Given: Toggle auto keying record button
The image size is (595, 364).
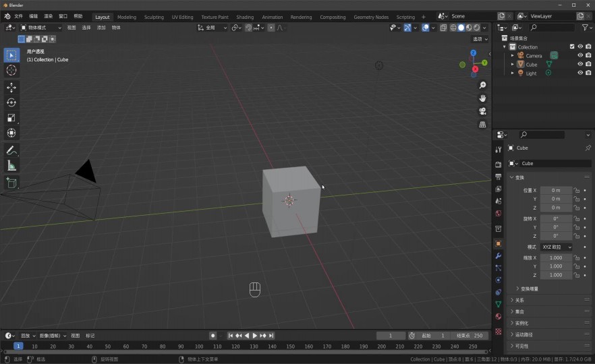Looking at the screenshot, I should coord(213,336).
